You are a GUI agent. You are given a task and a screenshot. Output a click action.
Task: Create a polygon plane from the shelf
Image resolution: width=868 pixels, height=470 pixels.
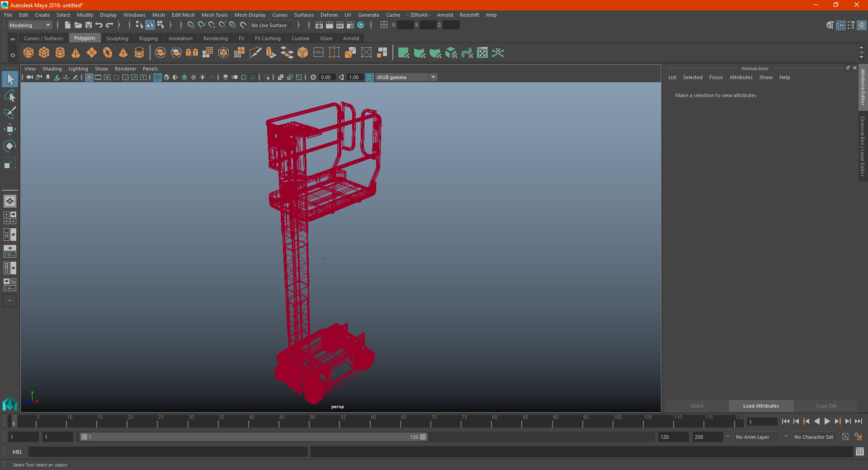coord(92,53)
